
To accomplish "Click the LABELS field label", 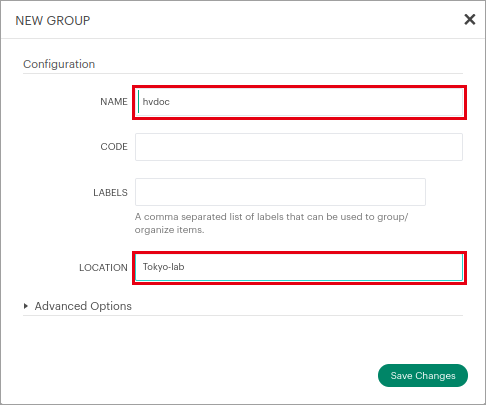I will click(110, 193).
